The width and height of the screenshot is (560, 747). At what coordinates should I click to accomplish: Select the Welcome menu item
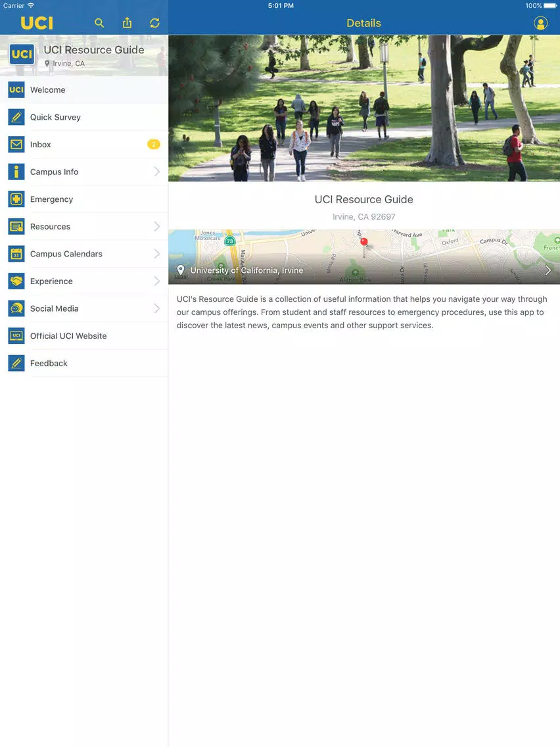pos(84,89)
